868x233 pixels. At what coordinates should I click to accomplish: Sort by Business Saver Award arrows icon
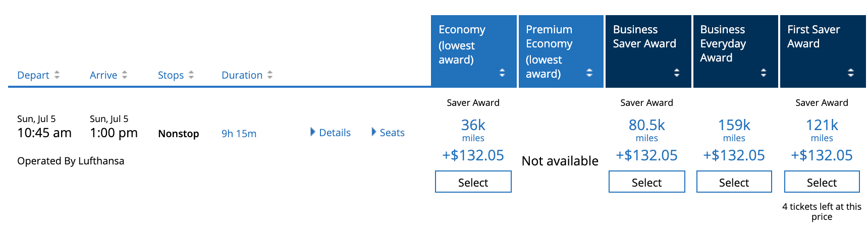click(677, 73)
